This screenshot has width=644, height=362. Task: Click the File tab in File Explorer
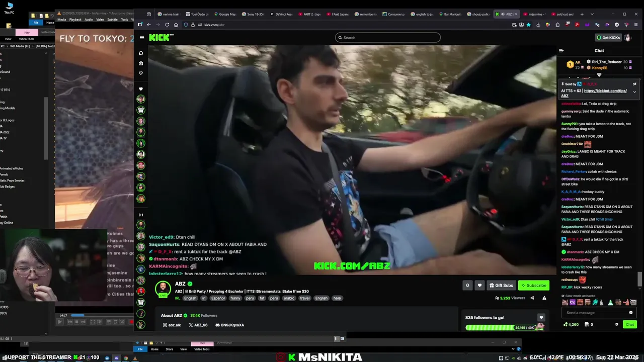[x=36, y=23]
